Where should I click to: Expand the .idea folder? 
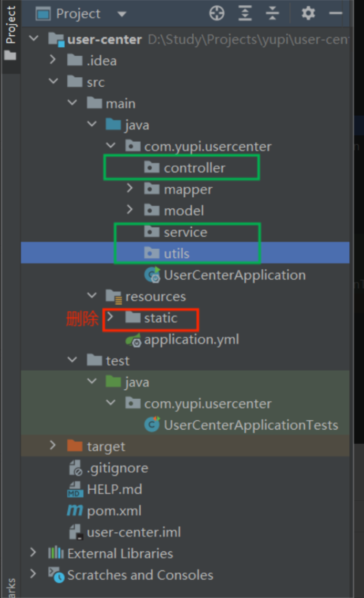[x=53, y=60]
